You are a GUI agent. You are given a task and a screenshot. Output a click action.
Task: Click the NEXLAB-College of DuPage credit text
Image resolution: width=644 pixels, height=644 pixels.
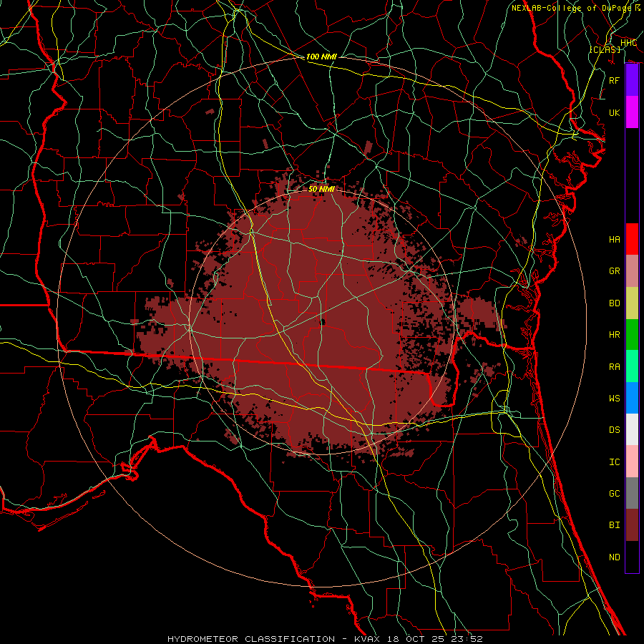571,8
